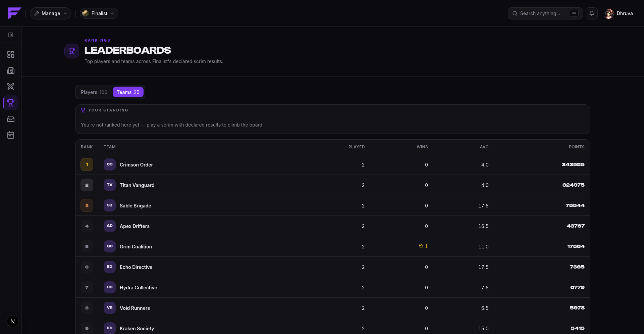Open the dashboard grid sidebar icon
The height and width of the screenshot is (334, 644).
point(11,54)
